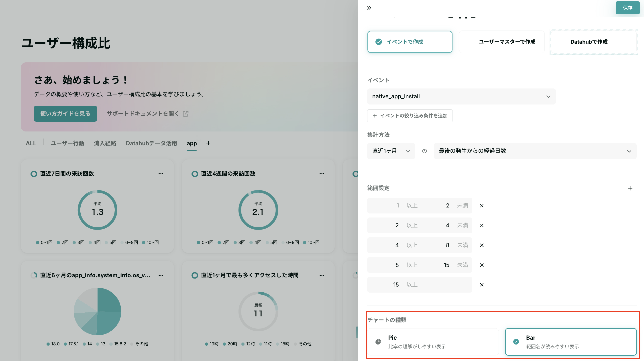Click 12時 legend entry

click(248, 344)
